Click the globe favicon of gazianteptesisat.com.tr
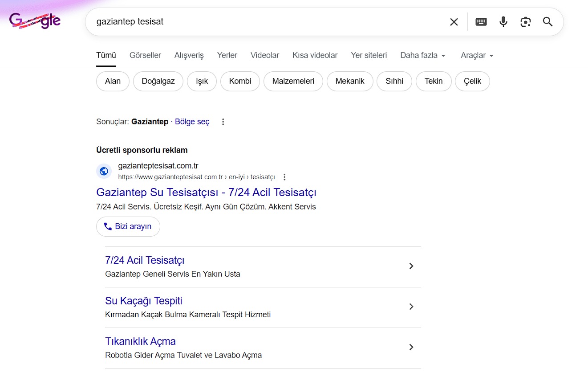The image size is (588, 377). click(x=104, y=171)
